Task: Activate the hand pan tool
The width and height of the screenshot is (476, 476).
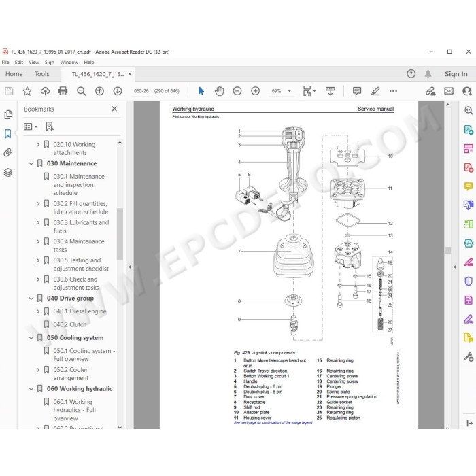Action: click(x=219, y=91)
